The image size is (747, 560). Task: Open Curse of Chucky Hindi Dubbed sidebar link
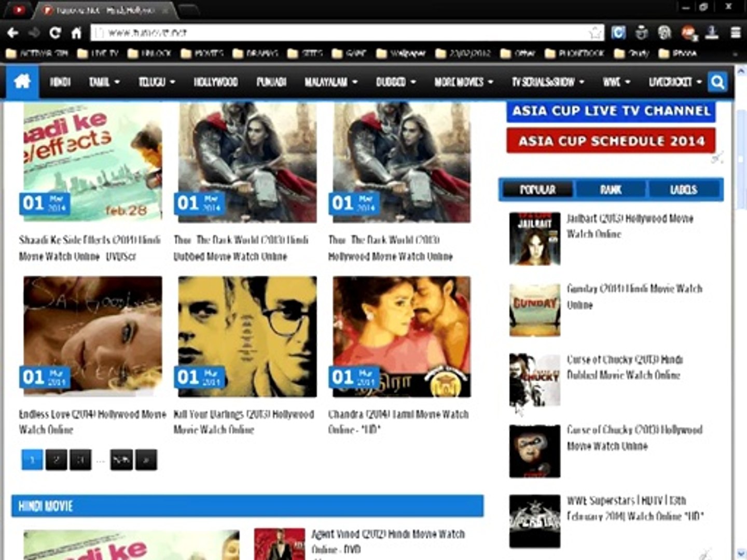[625, 367]
